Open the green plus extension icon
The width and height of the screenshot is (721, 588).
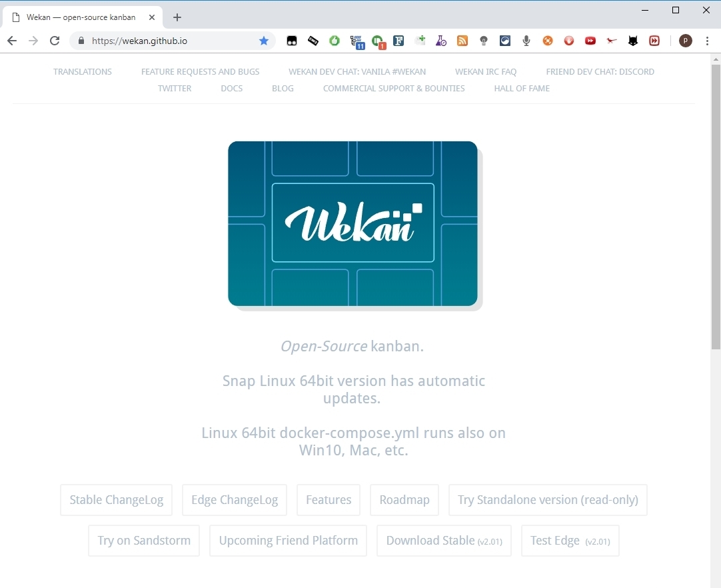pos(420,41)
